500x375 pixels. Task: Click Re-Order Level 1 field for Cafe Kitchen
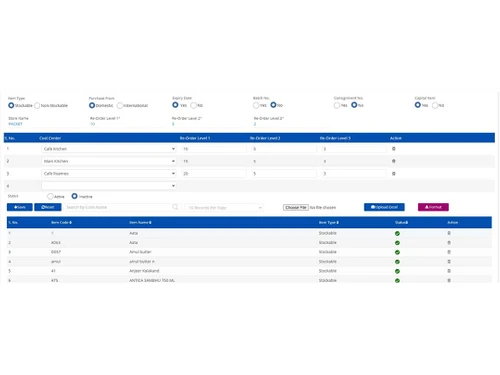click(x=214, y=149)
